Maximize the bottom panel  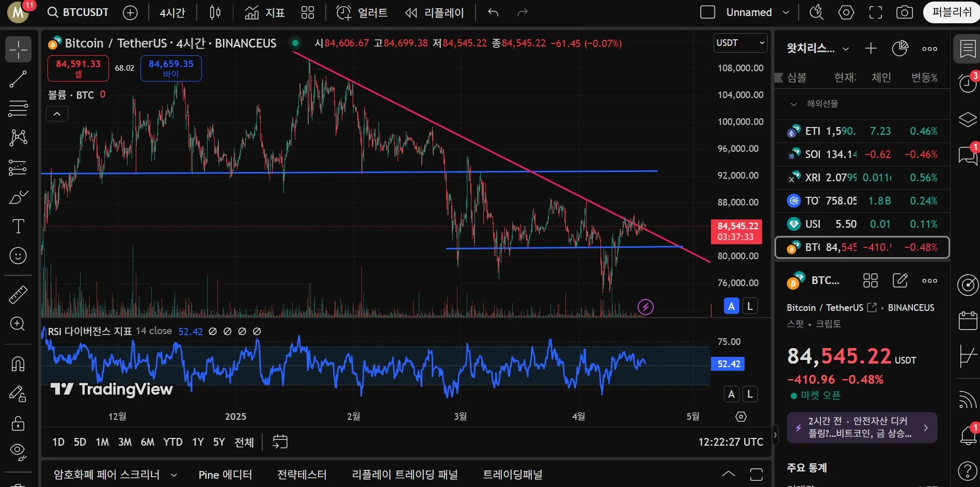(x=756, y=474)
